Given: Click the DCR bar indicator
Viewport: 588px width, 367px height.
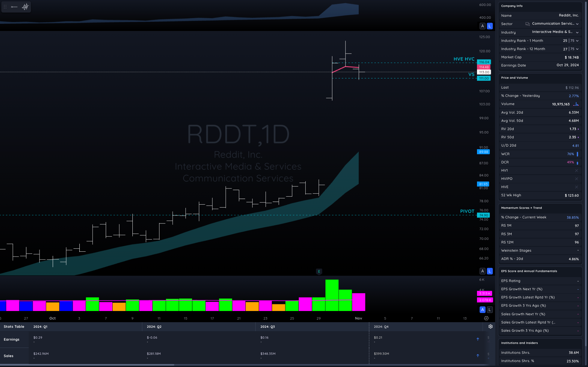Looking at the screenshot, I should pyautogui.click(x=577, y=162).
